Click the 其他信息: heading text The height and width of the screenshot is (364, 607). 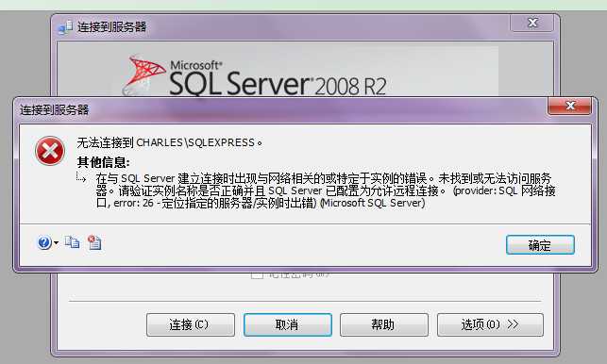click(103, 161)
